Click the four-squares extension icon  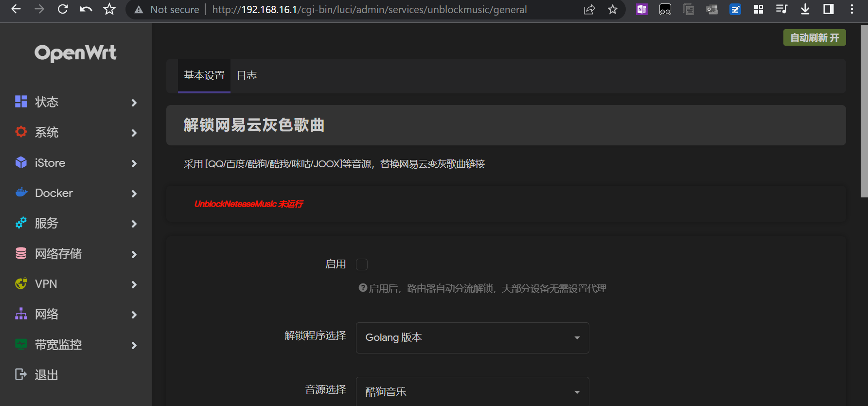(759, 9)
